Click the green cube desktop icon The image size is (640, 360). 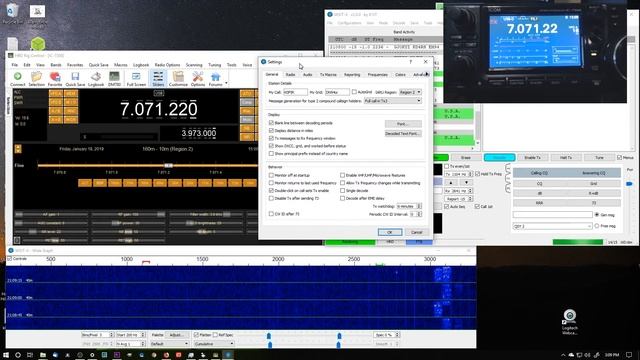38,44
